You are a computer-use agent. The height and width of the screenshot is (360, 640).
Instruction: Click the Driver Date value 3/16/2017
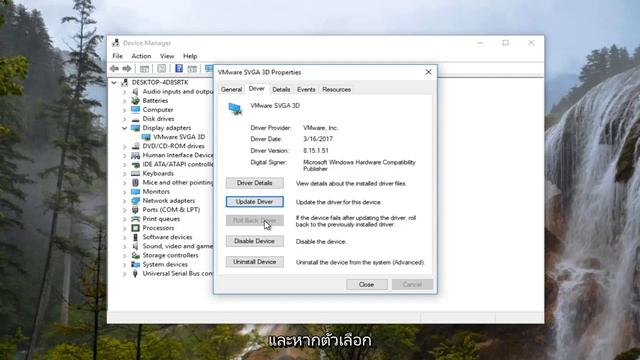pos(318,139)
